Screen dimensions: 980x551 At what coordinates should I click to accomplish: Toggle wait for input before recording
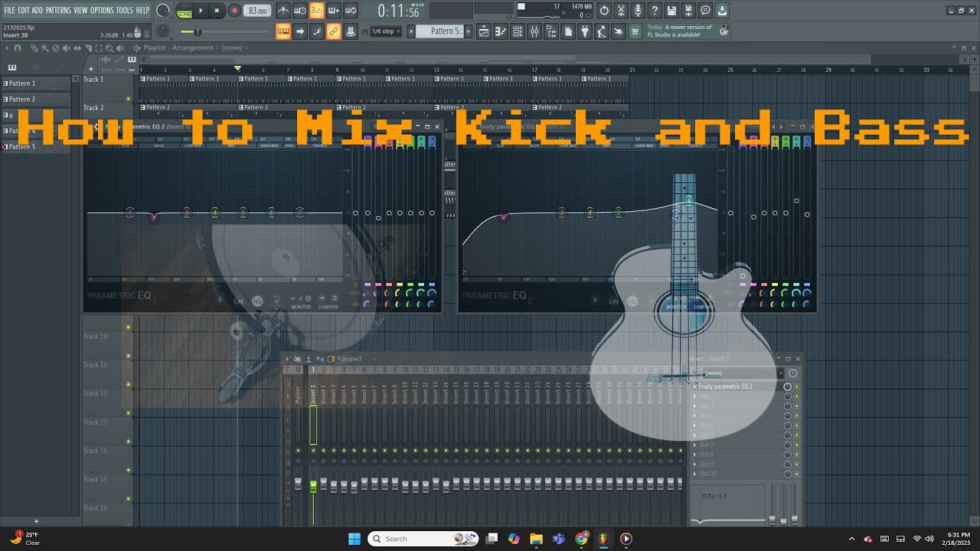click(300, 11)
